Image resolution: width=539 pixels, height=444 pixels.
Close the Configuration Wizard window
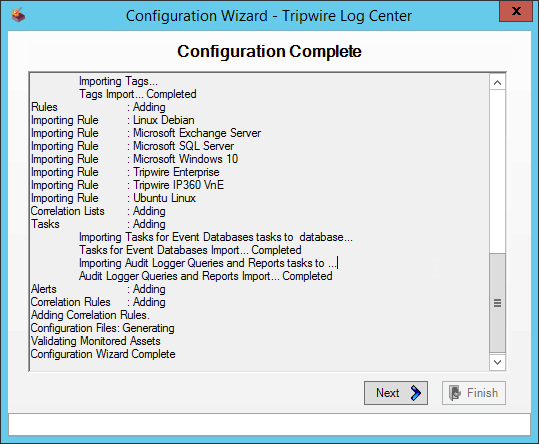pos(516,11)
